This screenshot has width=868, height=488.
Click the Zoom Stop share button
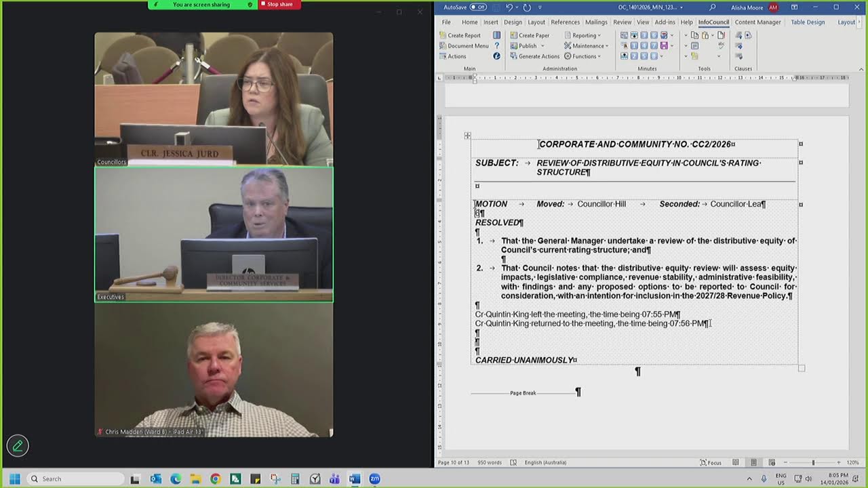pos(279,4)
